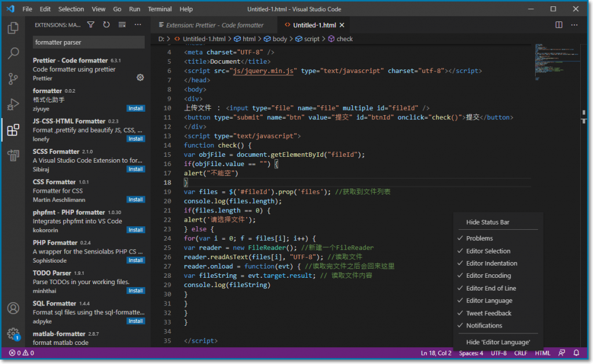Open the Terminal menu
Viewport: 593px width, 364px height.
click(x=159, y=9)
